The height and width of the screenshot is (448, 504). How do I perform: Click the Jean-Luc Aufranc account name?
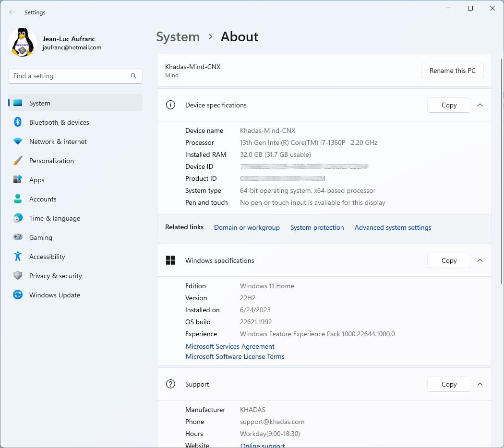[69, 39]
